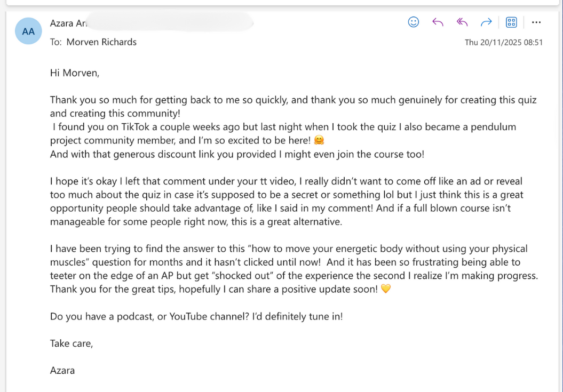563x392 pixels.
Task: Forward this email message
Action: [486, 22]
